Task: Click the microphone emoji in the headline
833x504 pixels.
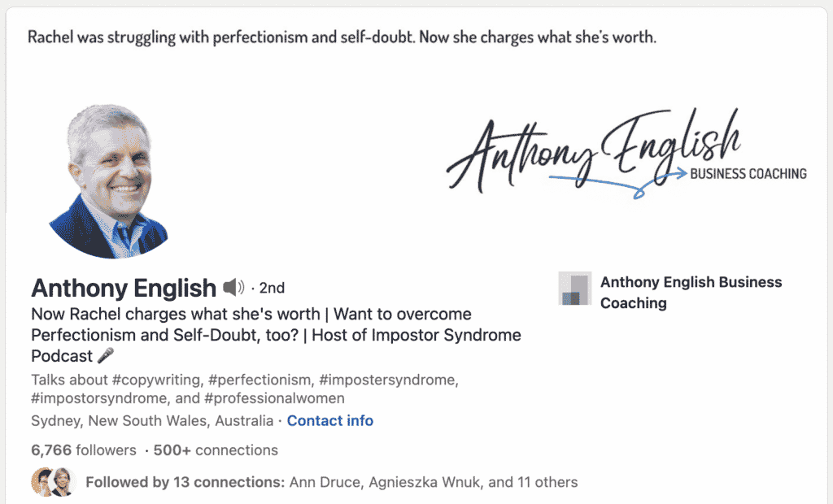Action: click(x=103, y=356)
